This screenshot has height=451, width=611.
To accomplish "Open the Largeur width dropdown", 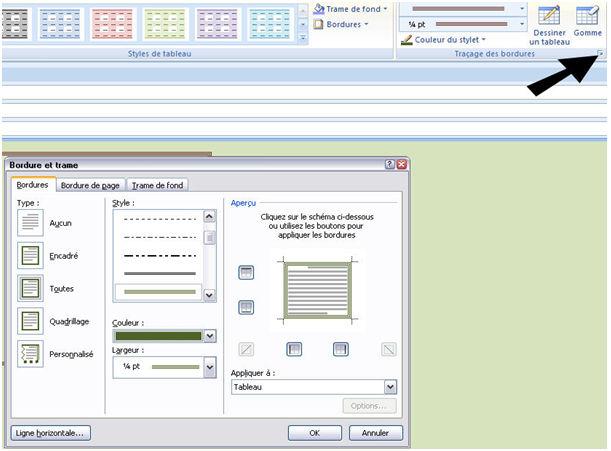I will point(210,367).
